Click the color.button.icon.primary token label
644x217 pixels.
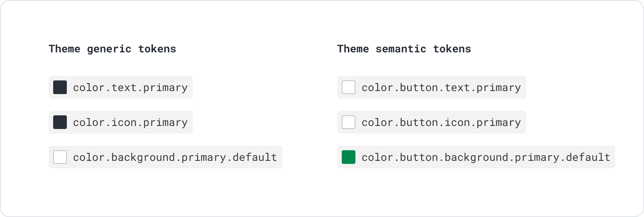(441, 123)
